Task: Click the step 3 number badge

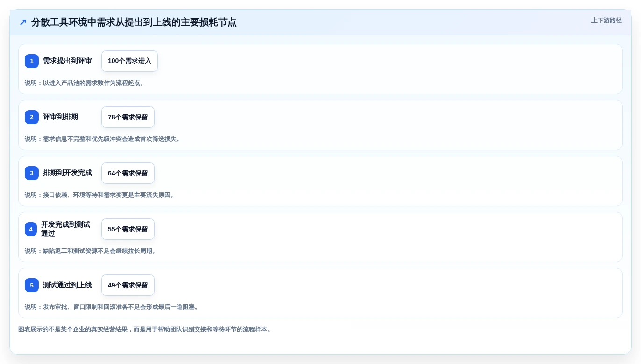Action: pyautogui.click(x=32, y=173)
